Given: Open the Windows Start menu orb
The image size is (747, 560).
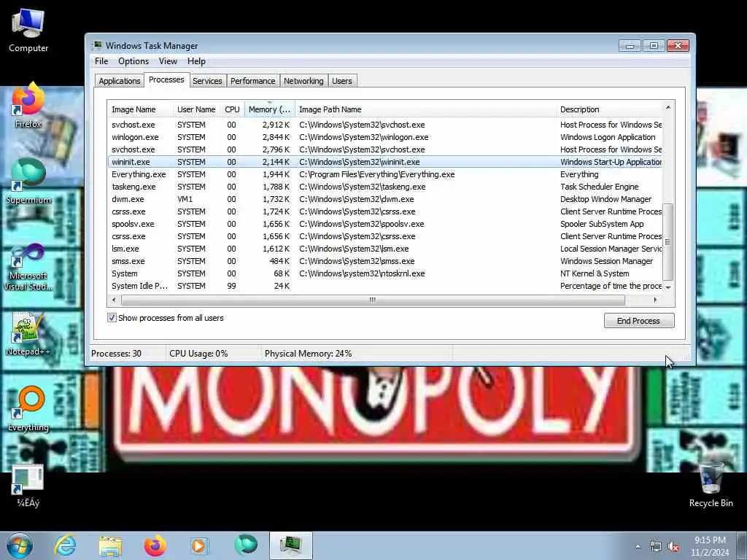Looking at the screenshot, I should coord(20,545).
